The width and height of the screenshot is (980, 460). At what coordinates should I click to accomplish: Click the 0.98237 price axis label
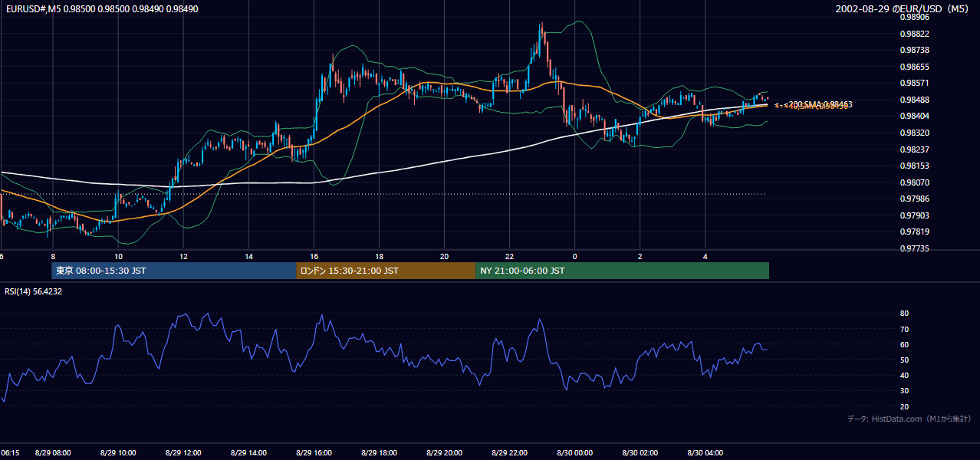click(914, 149)
